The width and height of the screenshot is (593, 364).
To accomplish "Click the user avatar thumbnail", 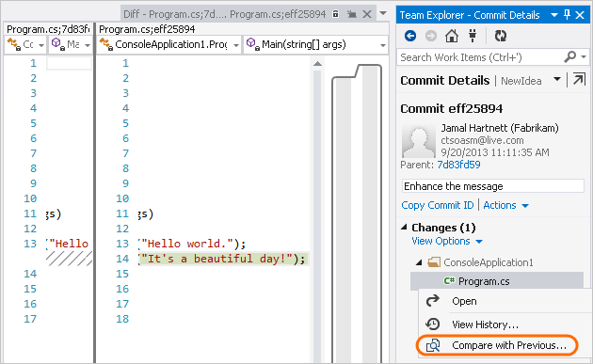I will [x=419, y=142].
